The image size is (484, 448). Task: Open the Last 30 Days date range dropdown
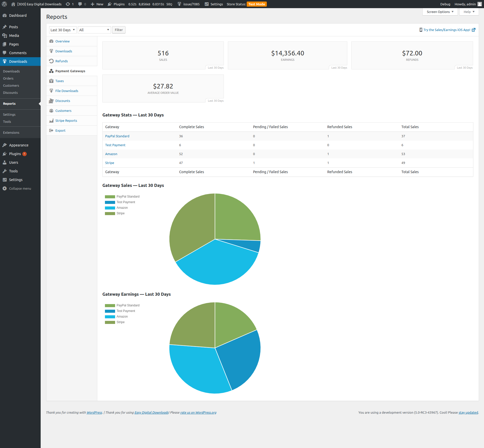pyautogui.click(x=63, y=30)
